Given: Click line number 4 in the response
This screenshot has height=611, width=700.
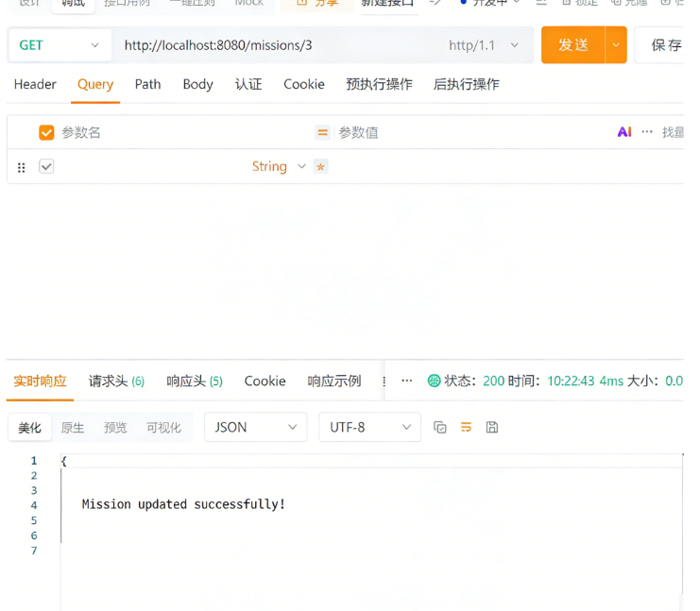Looking at the screenshot, I should click(x=34, y=505).
